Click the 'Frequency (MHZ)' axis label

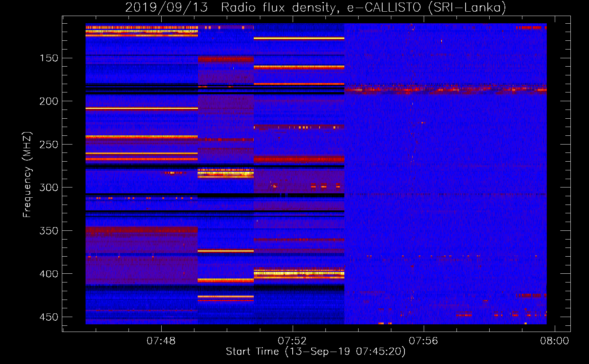pyautogui.click(x=27, y=174)
